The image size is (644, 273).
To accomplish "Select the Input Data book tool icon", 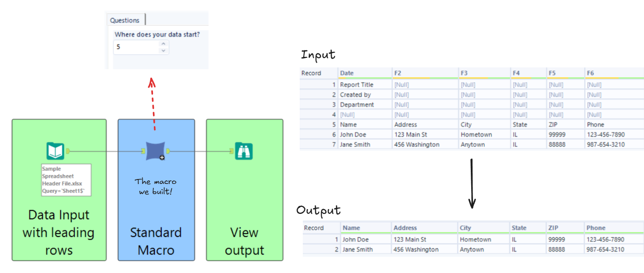I will 55,151.
